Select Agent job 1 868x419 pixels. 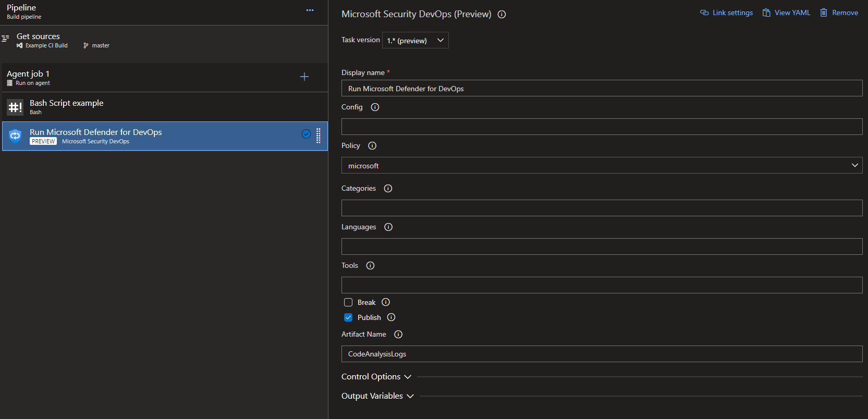click(x=164, y=78)
